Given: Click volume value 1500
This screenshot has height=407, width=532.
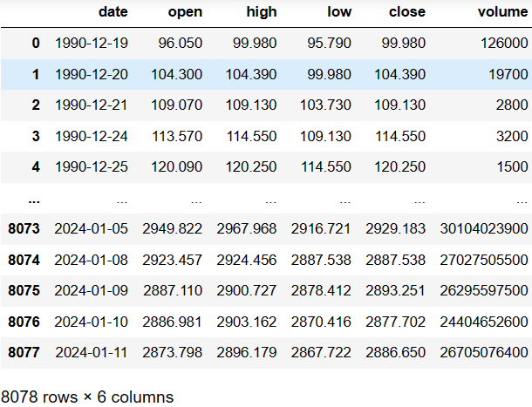Looking at the screenshot, I should pyautogui.click(x=512, y=166).
